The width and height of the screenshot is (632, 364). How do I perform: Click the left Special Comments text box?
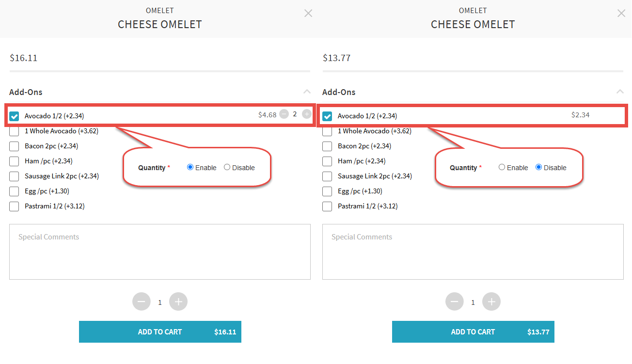(160, 252)
